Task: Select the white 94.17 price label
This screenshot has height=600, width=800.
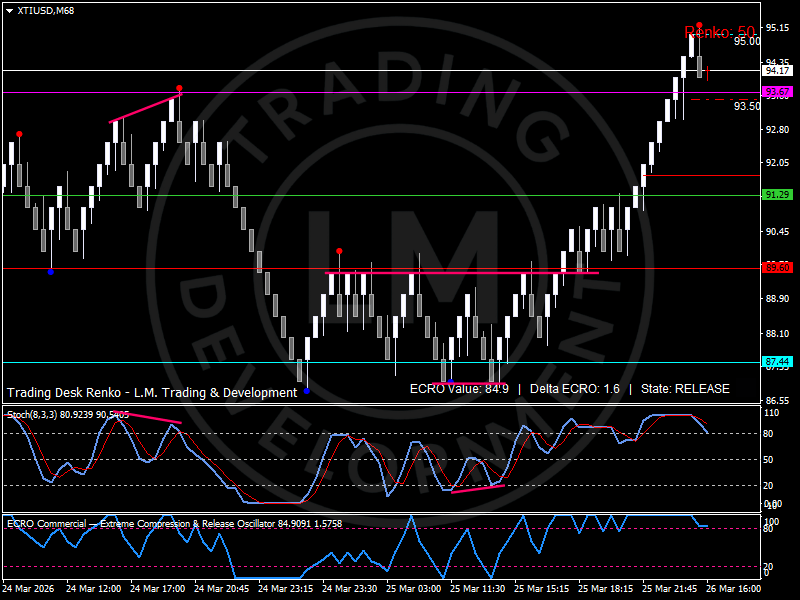Action: [777, 70]
